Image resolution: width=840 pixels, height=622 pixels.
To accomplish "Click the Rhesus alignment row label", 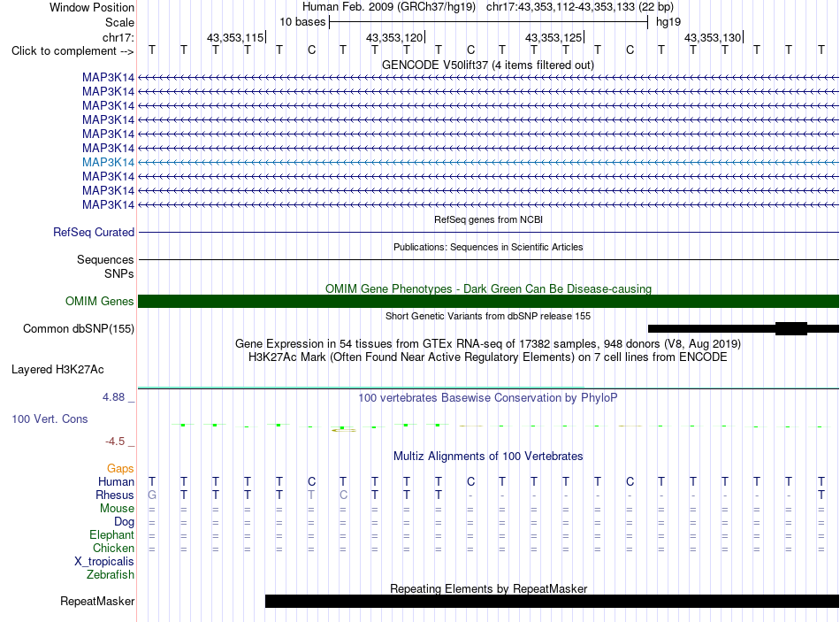I will (115, 495).
